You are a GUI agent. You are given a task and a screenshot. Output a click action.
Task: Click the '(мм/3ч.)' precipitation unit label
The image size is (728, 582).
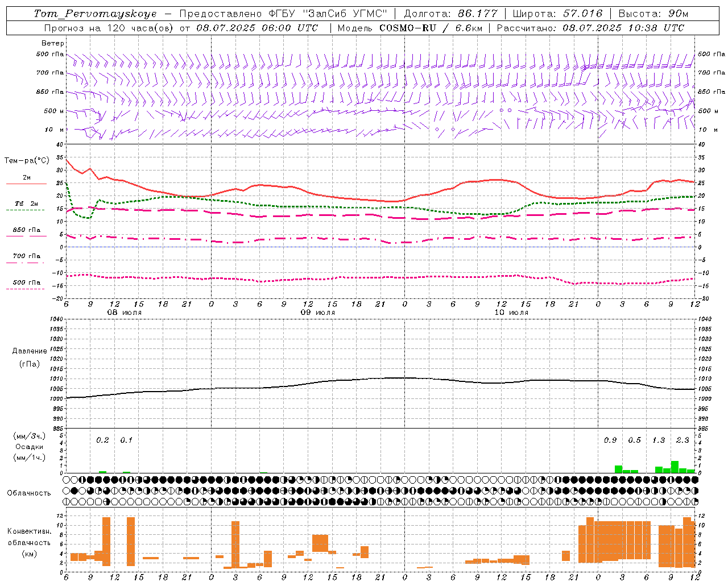pos(30,436)
